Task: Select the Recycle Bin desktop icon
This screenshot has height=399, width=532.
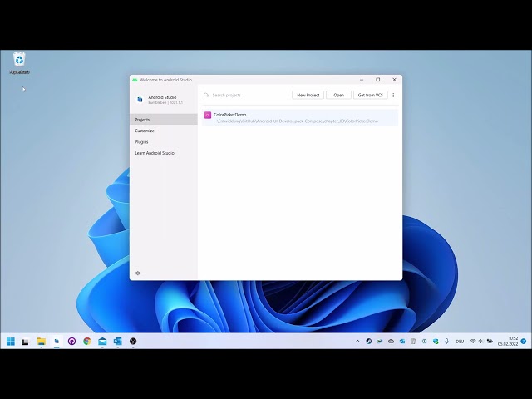Action: [19, 63]
